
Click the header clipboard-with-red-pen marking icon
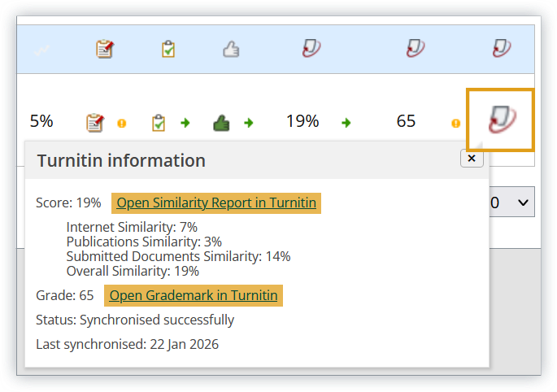(x=105, y=49)
